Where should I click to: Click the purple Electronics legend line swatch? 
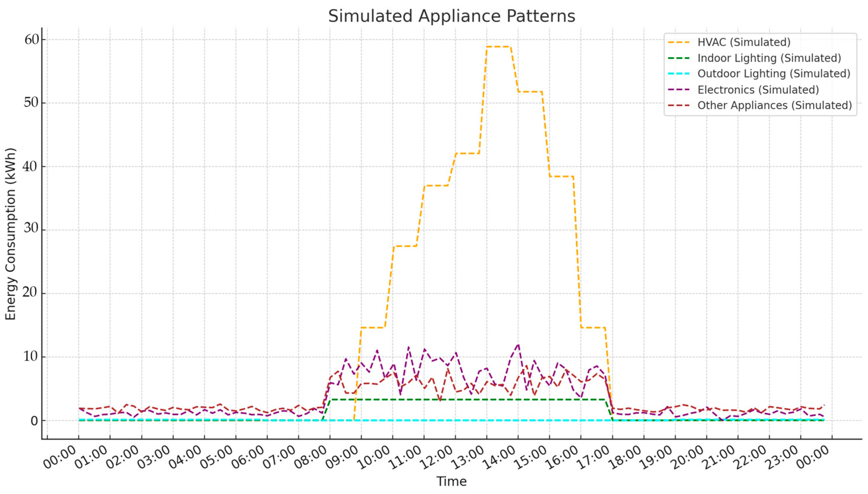click(679, 90)
